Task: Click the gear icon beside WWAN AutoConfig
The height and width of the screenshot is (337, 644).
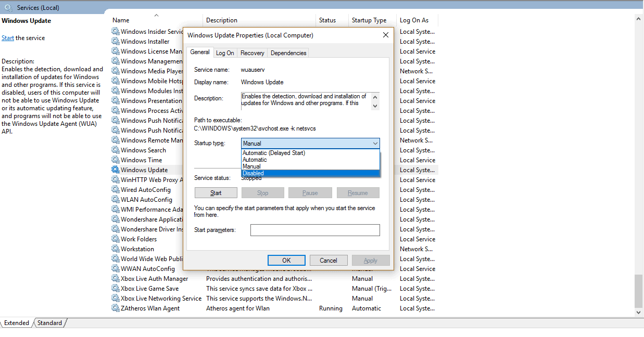Action: click(x=115, y=268)
